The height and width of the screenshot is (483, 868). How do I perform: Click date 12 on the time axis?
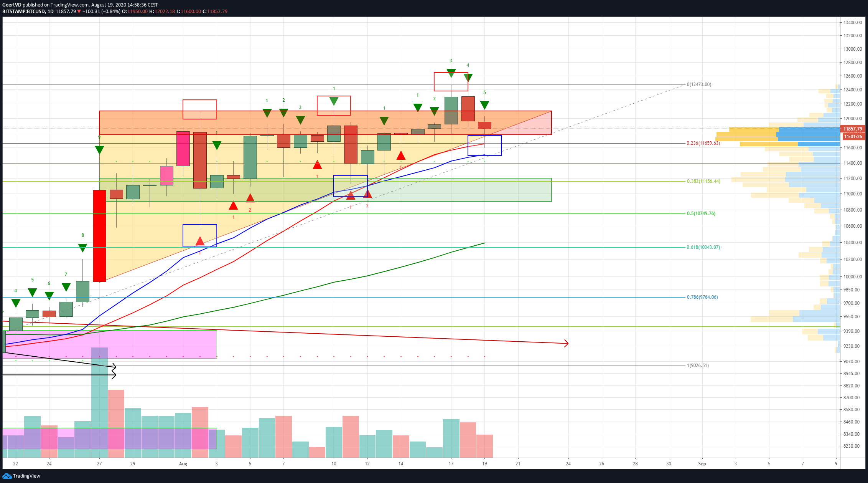click(x=367, y=464)
